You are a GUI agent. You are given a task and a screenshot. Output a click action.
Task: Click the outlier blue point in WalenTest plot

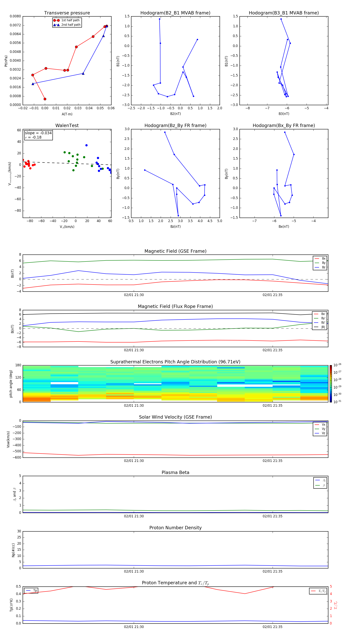pos(86,145)
